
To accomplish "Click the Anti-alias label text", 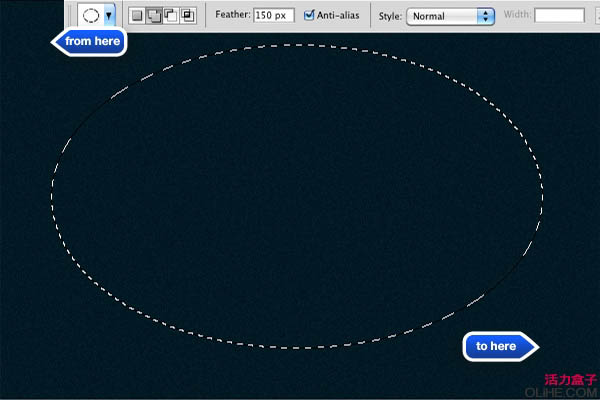I will click(339, 16).
